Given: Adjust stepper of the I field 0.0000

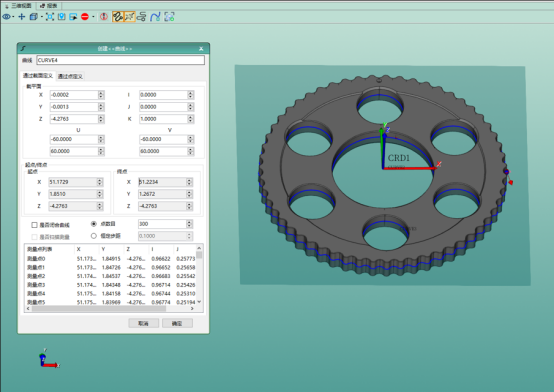Looking at the screenshot, I should pos(190,95).
